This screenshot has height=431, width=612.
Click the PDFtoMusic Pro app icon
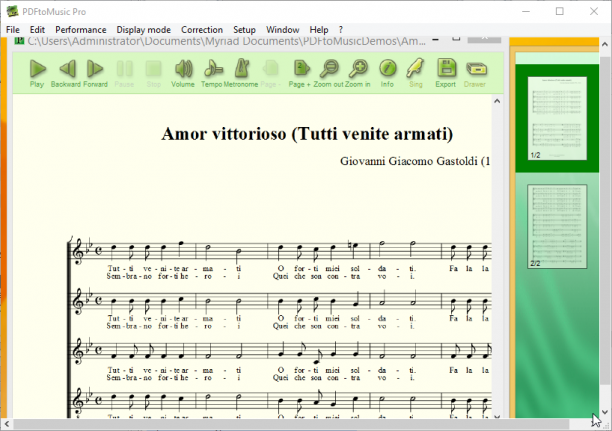click(12, 11)
